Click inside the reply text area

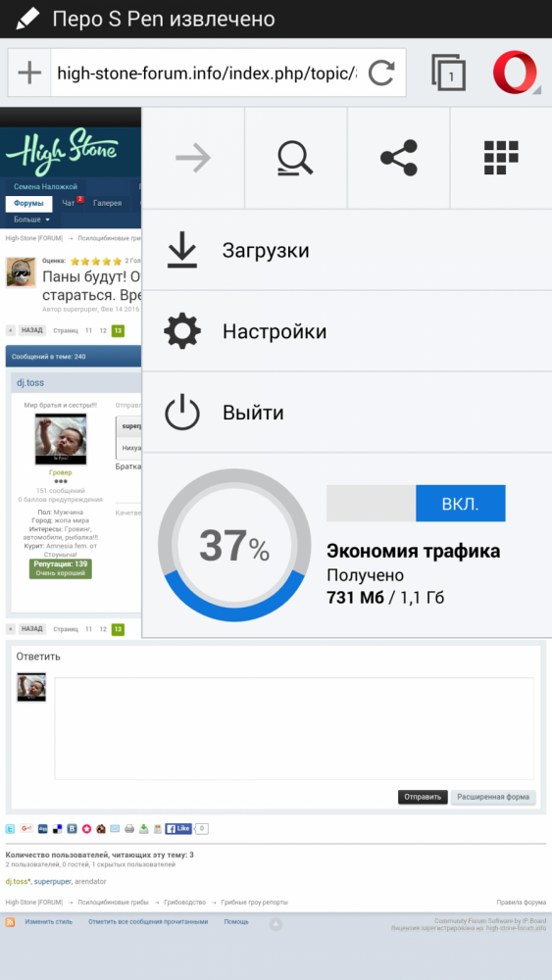click(294, 728)
